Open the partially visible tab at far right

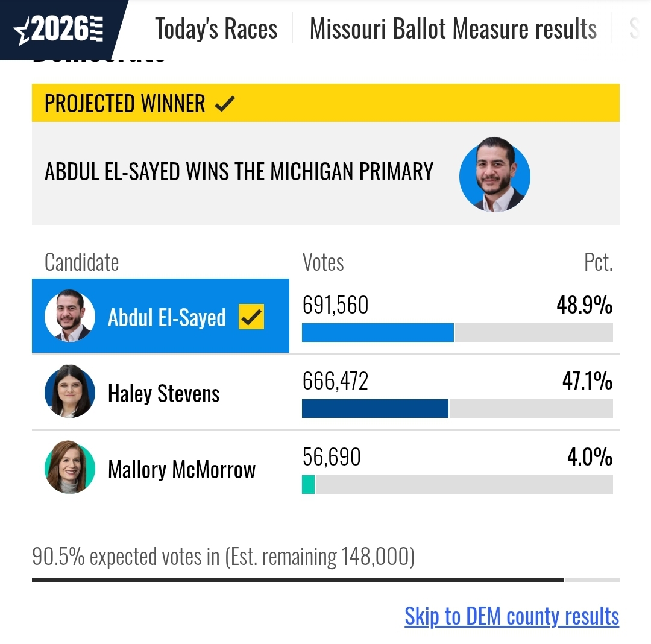[x=634, y=29]
